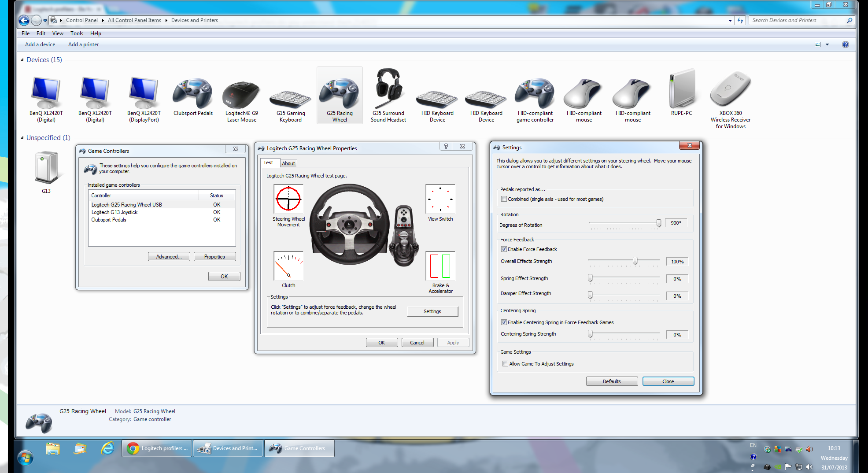Click Advanced in Game Controllers
This screenshot has height=473, width=868.
pos(169,257)
